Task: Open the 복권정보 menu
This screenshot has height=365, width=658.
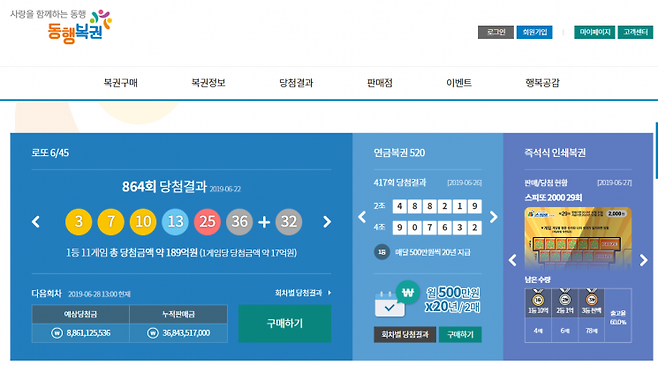Action: pyautogui.click(x=209, y=83)
